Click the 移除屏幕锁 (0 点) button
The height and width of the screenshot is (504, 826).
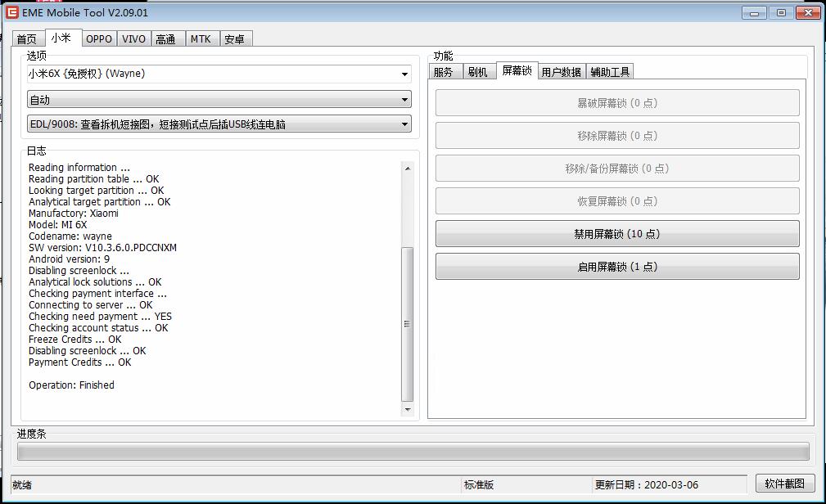click(x=617, y=135)
